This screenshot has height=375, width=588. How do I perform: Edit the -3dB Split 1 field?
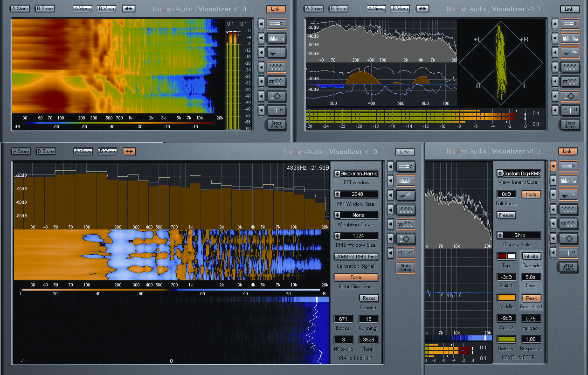pos(506,277)
